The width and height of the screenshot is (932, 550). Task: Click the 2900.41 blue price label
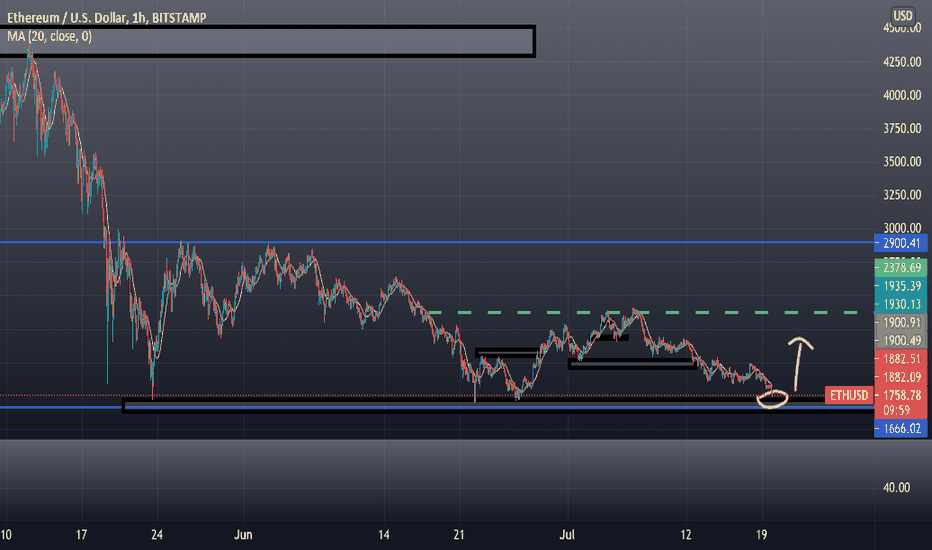tap(900, 243)
